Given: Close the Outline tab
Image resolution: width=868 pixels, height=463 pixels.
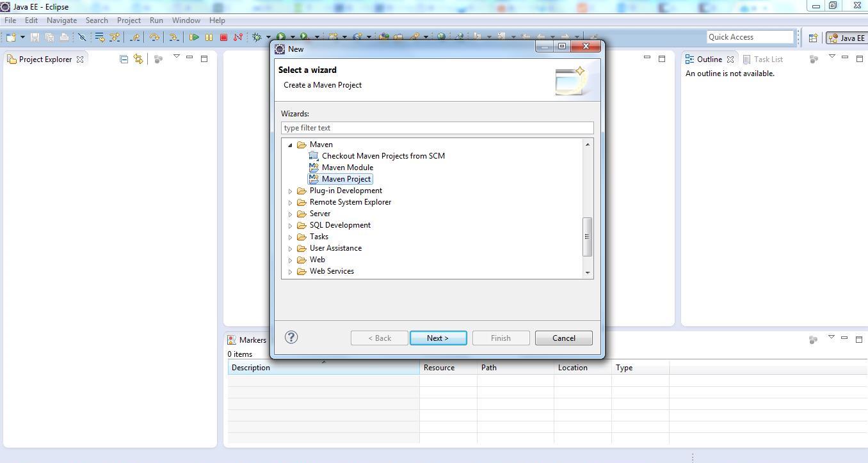Looking at the screenshot, I should point(730,59).
